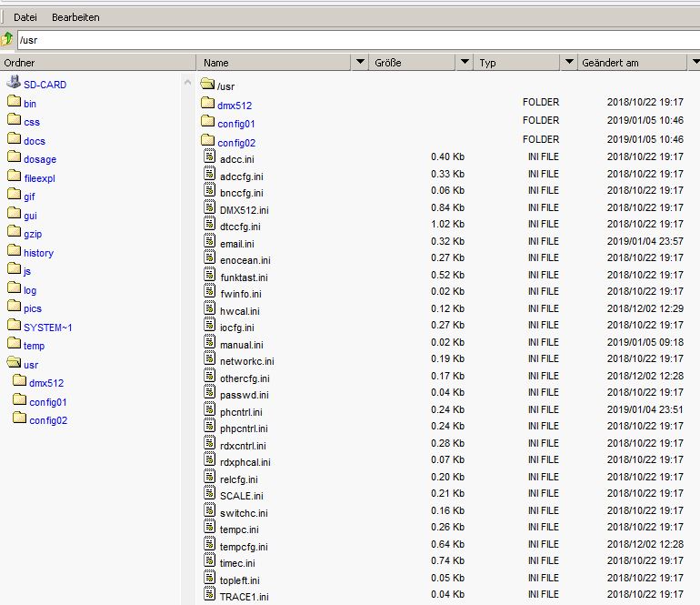Select SD-CARD root label in tree
Screen dimensions: 700x605
tap(45, 85)
